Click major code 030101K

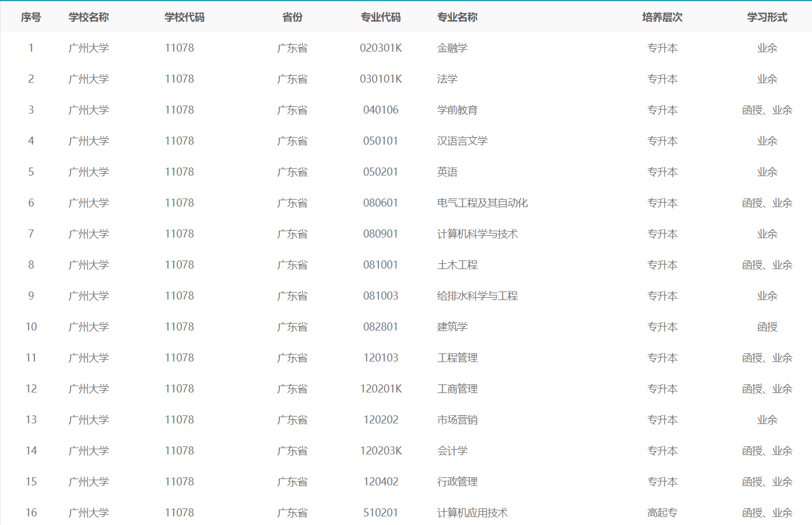coord(381,79)
